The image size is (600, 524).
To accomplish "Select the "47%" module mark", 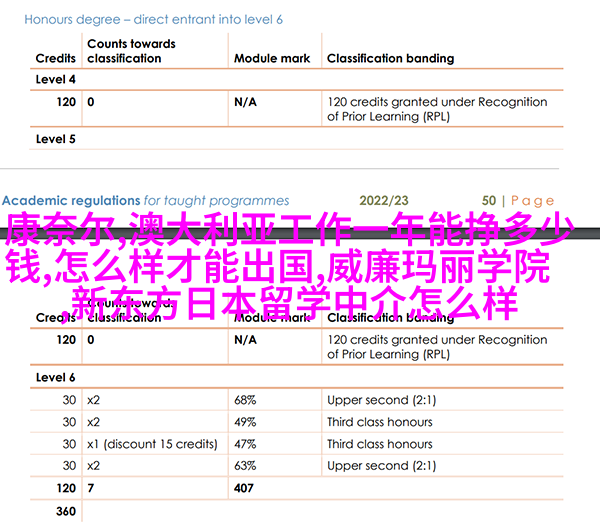I will click(245, 444).
